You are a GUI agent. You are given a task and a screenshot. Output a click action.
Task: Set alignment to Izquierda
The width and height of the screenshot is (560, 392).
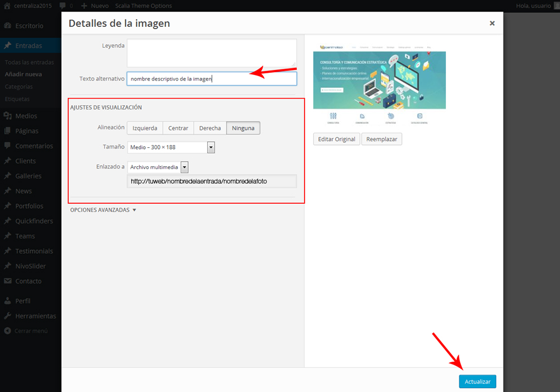[x=145, y=128]
